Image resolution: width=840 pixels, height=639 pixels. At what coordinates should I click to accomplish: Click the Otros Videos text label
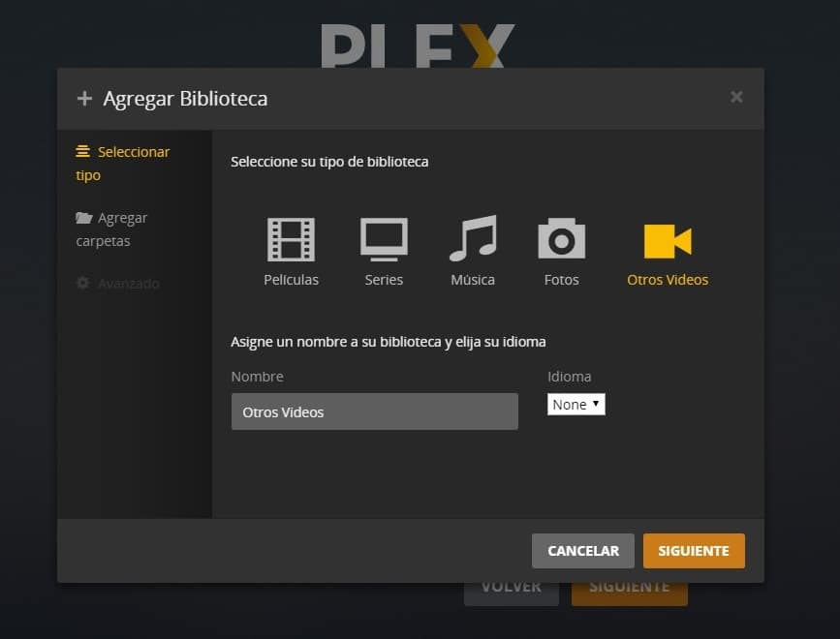668,280
